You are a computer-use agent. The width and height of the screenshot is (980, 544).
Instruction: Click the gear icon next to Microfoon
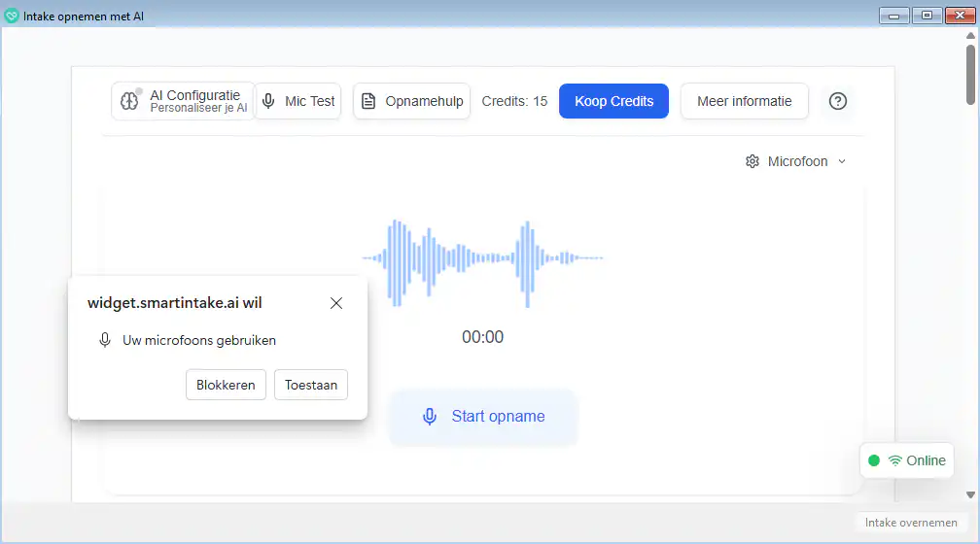click(x=752, y=161)
